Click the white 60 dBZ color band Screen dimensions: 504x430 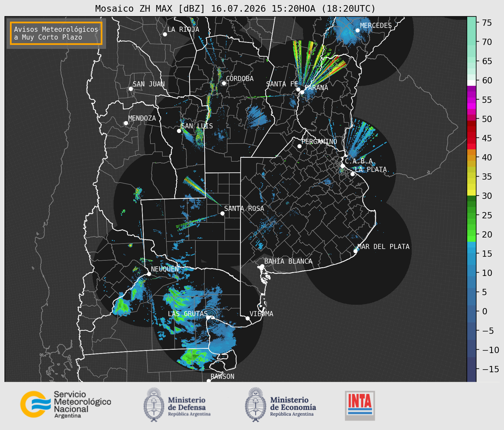point(471,83)
